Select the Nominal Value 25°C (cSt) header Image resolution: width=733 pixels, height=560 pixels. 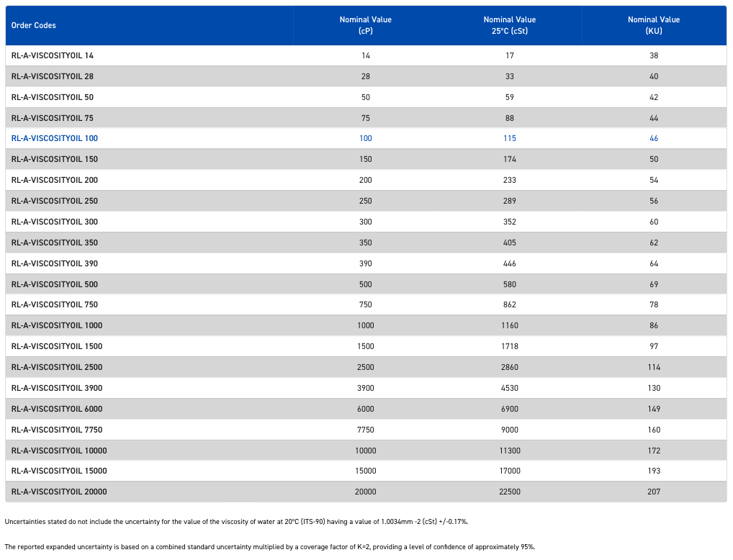point(509,25)
